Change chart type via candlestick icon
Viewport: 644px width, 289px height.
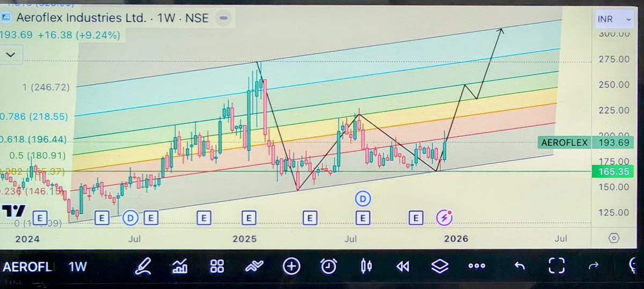click(x=367, y=266)
